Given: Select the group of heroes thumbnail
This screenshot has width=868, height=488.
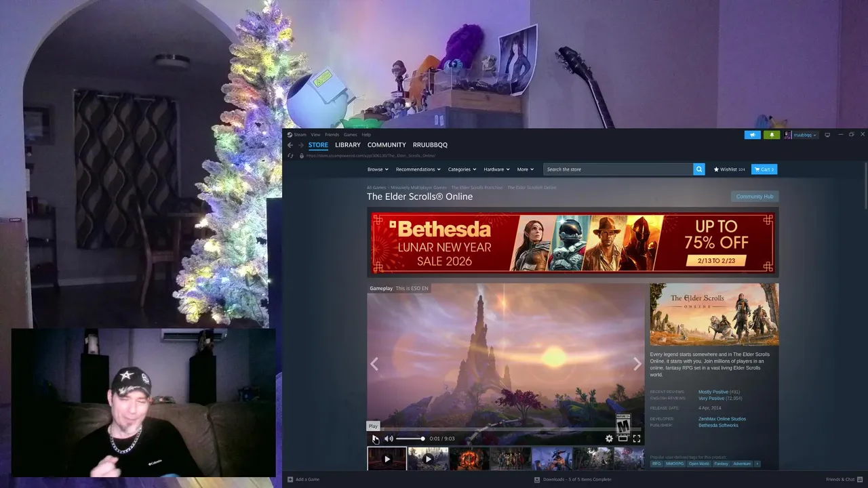Looking at the screenshot, I should point(511,459).
